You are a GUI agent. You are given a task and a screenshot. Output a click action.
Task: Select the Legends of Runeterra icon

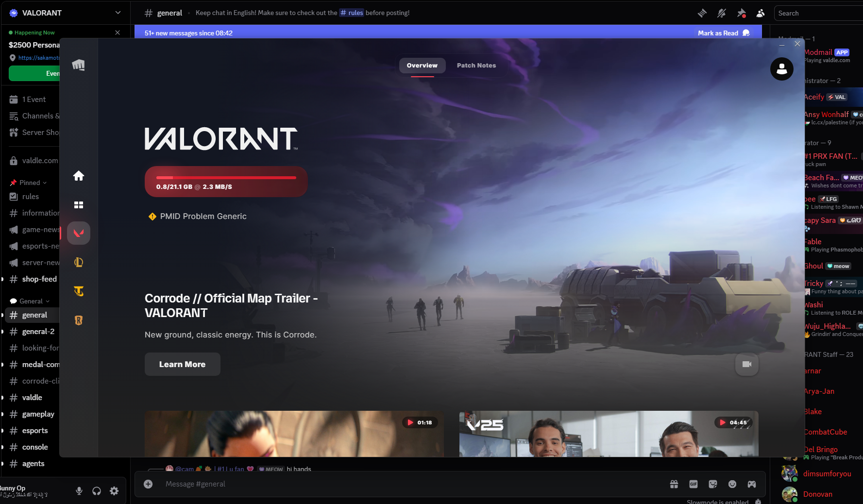click(79, 320)
